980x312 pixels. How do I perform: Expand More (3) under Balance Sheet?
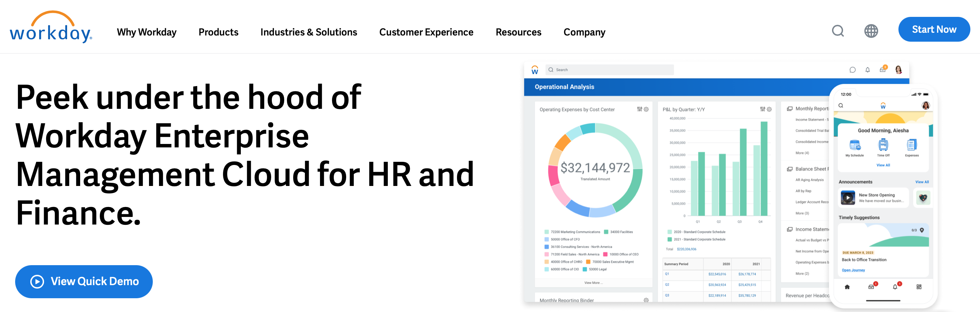pyautogui.click(x=802, y=213)
